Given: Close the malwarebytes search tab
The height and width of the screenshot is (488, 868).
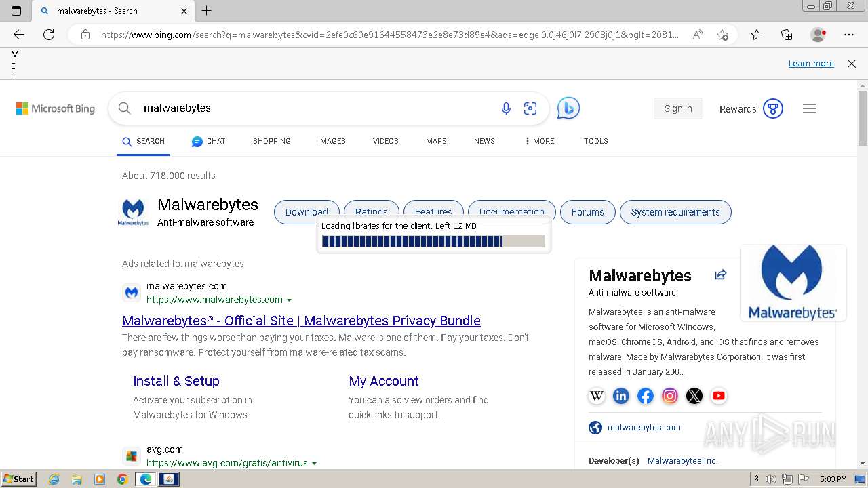Looking at the screenshot, I should point(184,11).
